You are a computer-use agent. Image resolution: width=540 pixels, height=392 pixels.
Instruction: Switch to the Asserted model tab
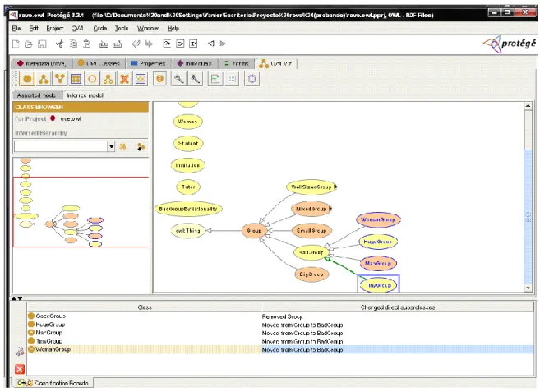(x=37, y=95)
